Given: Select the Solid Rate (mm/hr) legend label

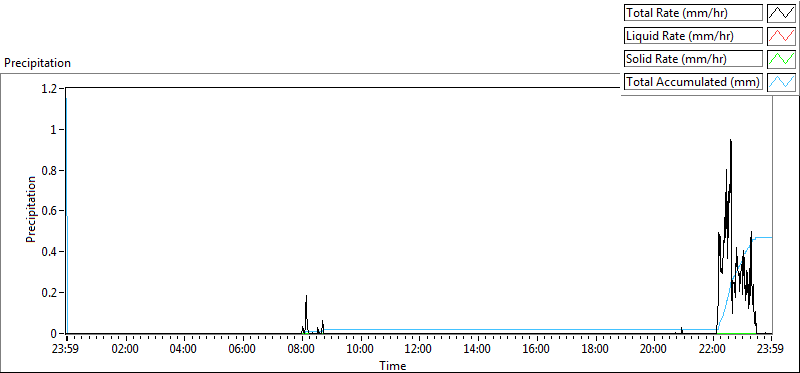Looking at the screenshot, I should [693, 59].
